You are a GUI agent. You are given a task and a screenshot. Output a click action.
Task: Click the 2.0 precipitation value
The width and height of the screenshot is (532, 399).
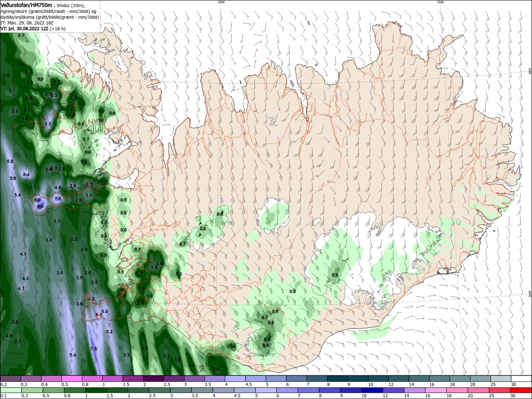[6, 75]
